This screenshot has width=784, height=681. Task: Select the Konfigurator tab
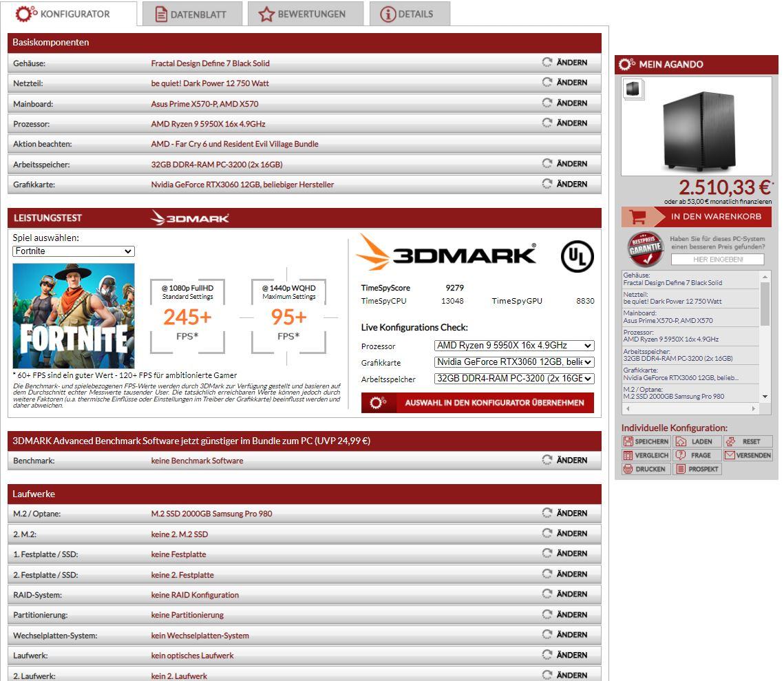click(69, 14)
